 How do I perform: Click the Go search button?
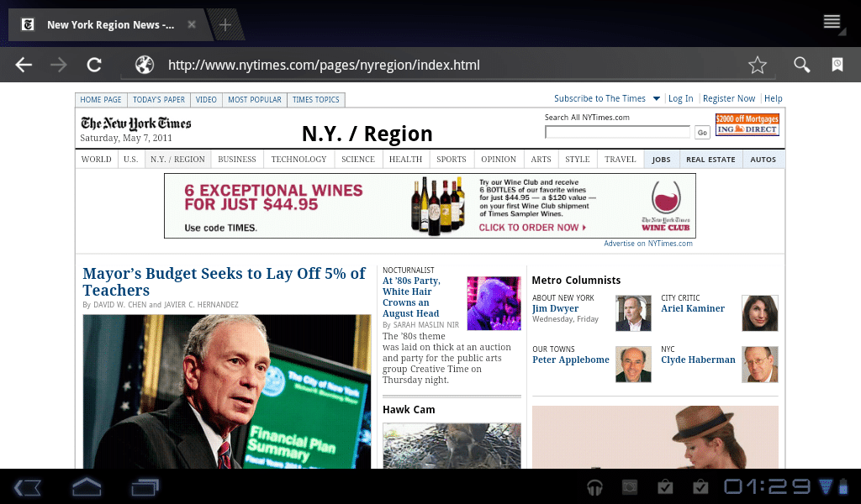(702, 132)
